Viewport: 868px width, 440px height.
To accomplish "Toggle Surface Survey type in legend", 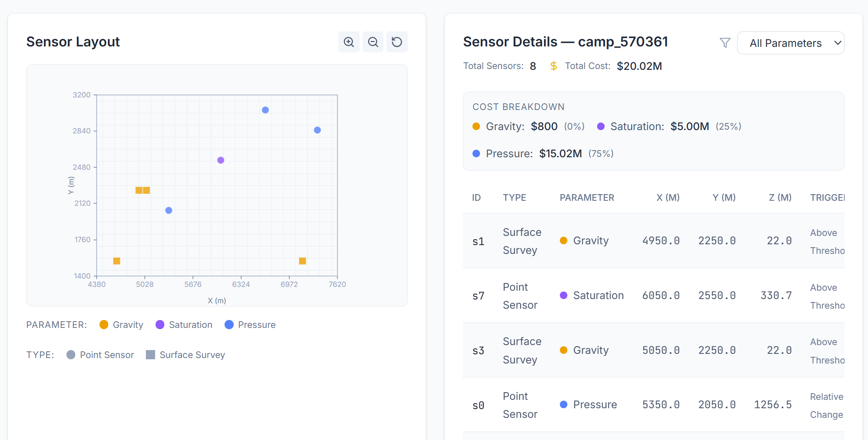I will pos(186,355).
